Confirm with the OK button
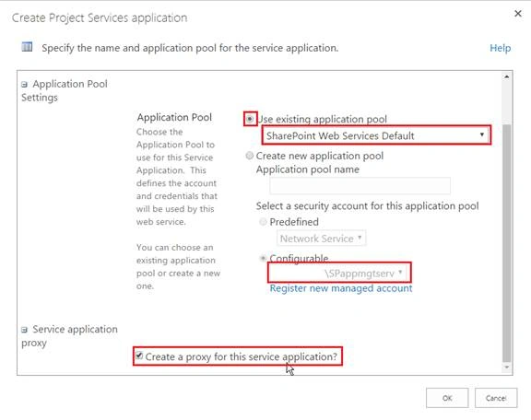531x420 pixels. 447,398
